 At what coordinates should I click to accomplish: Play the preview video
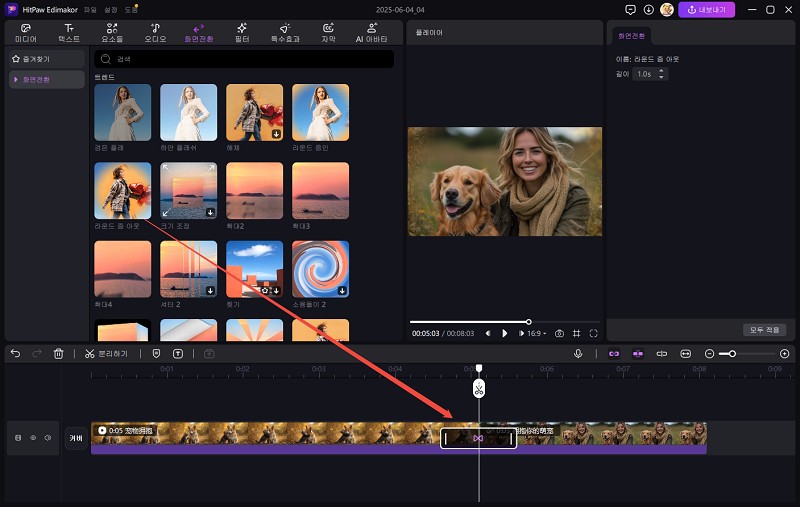tap(505, 333)
